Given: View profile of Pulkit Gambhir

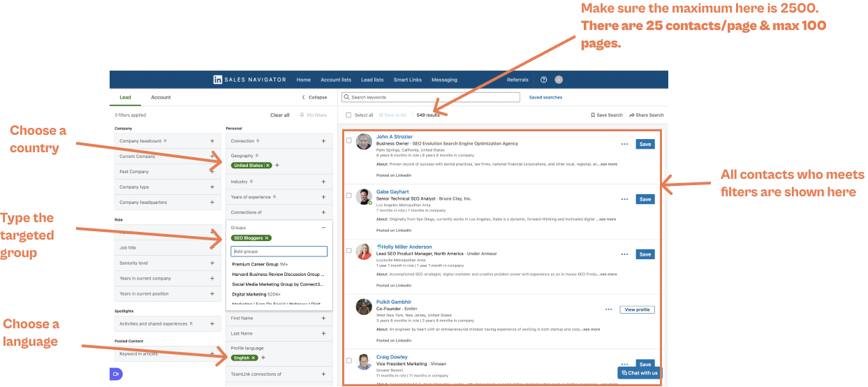Looking at the screenshot, I should (x=637, y=309).
